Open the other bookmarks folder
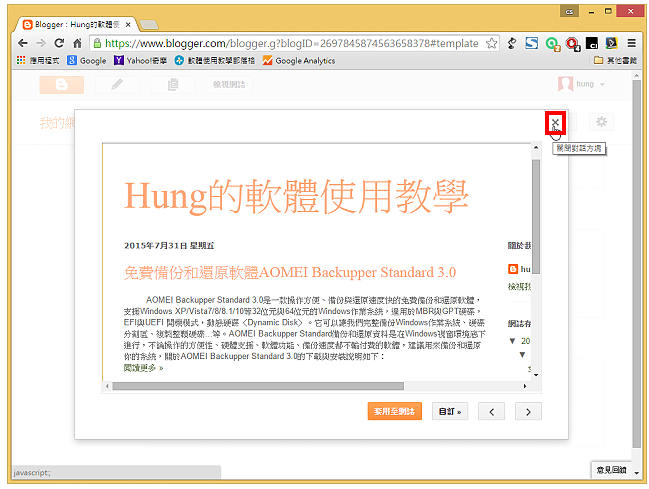Screen dimensions: 649x489 (x=615, y=60)
